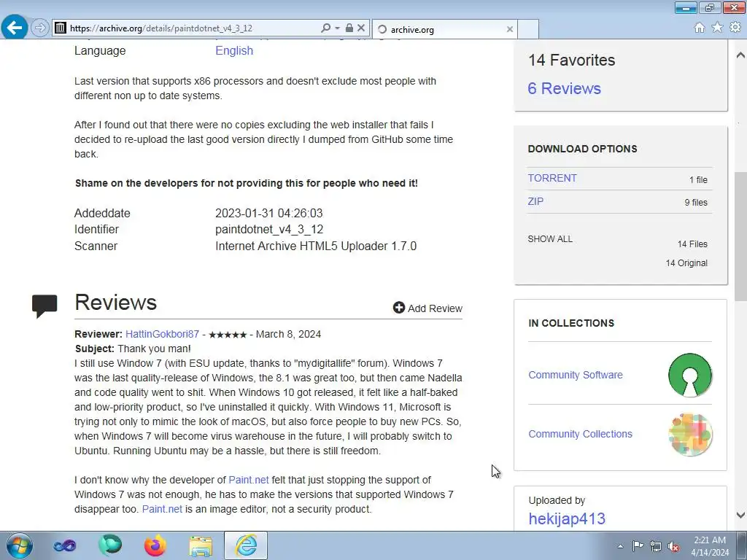
Task: Click the network tray icon
Action: [656, 546]
